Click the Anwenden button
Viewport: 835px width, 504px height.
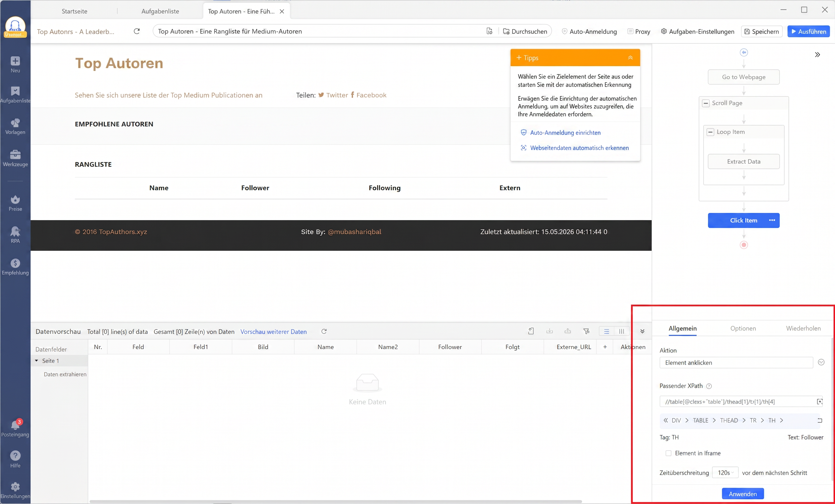click(743, 494)
